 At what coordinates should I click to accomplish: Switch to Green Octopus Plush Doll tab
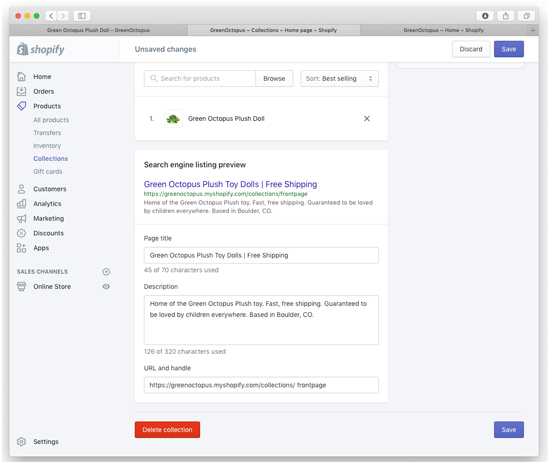(98, 30)
